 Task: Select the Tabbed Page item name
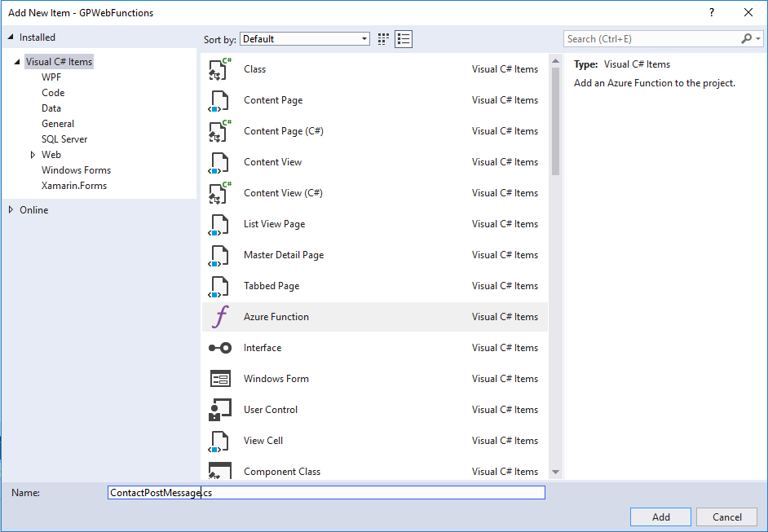point(271,286)
